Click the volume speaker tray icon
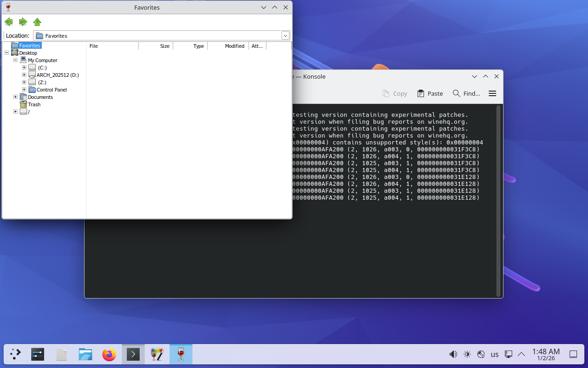588x368 pixels. click(x=453, y=354)
